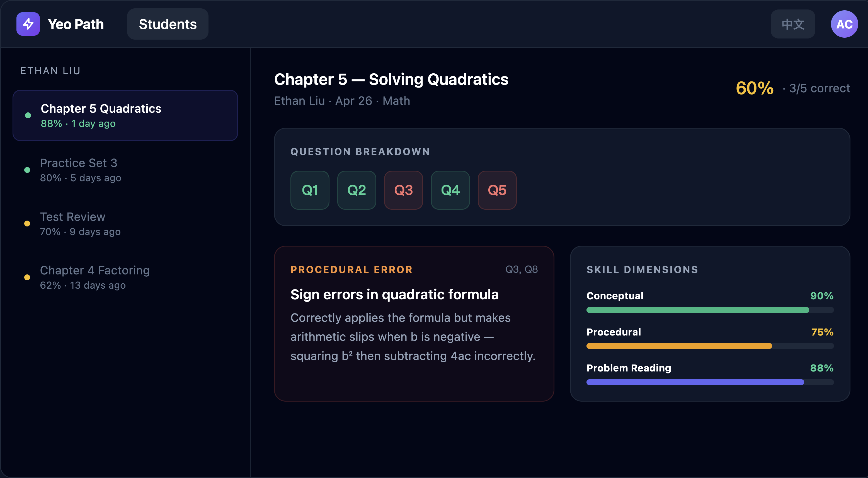Click the Yeo Path lightning logo icon
Viewport: 868px width, 478px height.
[x=28, y=24]
